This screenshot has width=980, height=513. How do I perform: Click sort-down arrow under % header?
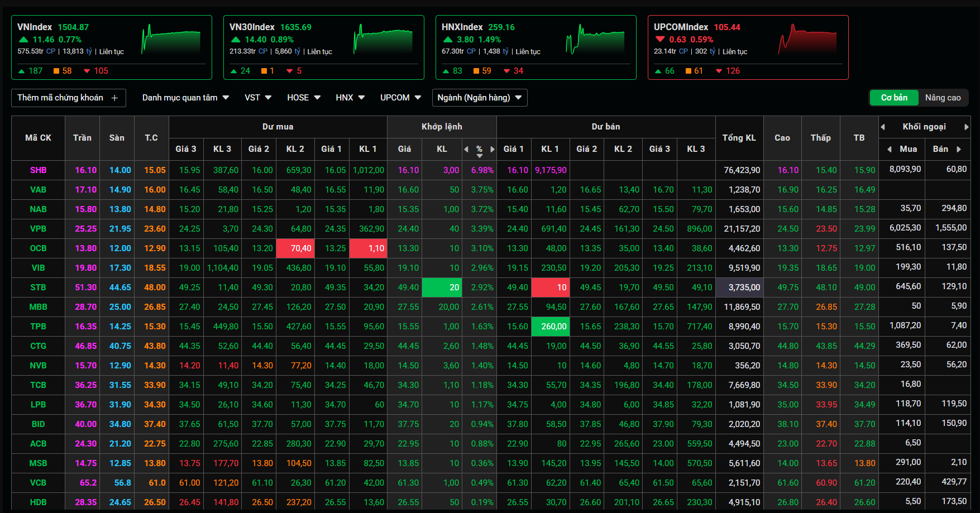coord(479,156)
